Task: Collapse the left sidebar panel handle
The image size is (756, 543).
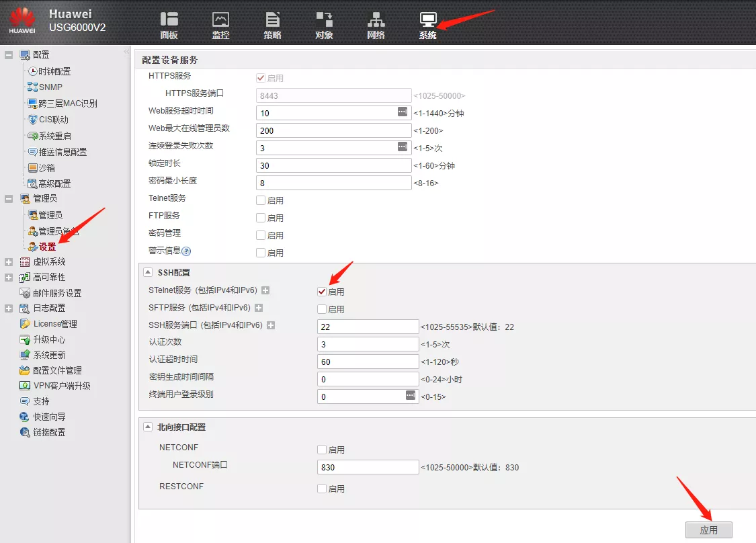Action: (126, 52)
